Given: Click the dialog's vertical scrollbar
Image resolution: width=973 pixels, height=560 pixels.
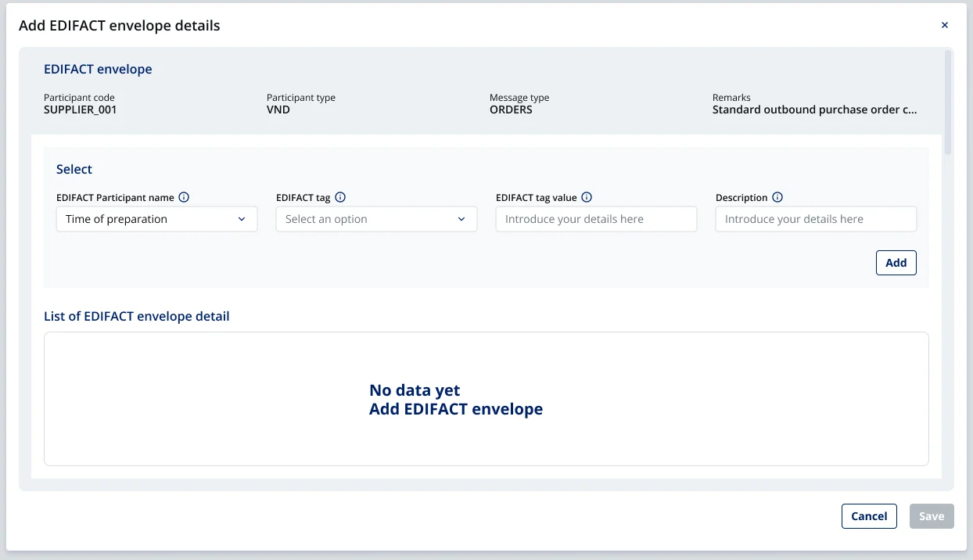Looking at the screenshot, I should tap(948, 102).
